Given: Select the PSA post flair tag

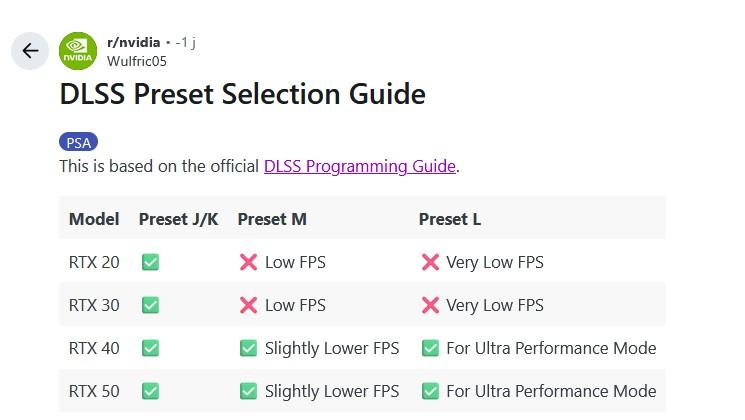Looking at the screenshot, I should (78, 142).
